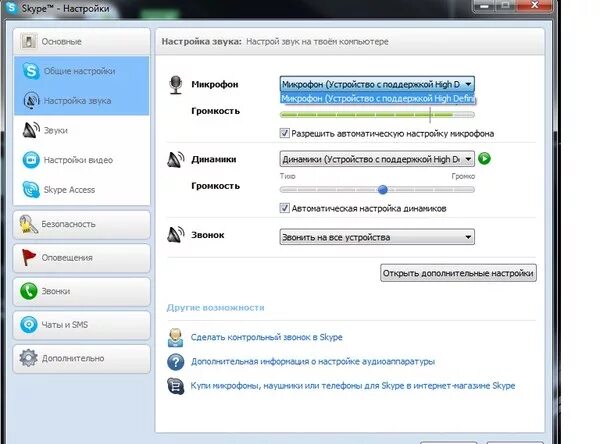Click the Skype icon in the title bar
This screenshot has width=600, height=444.
coord(12,7)
